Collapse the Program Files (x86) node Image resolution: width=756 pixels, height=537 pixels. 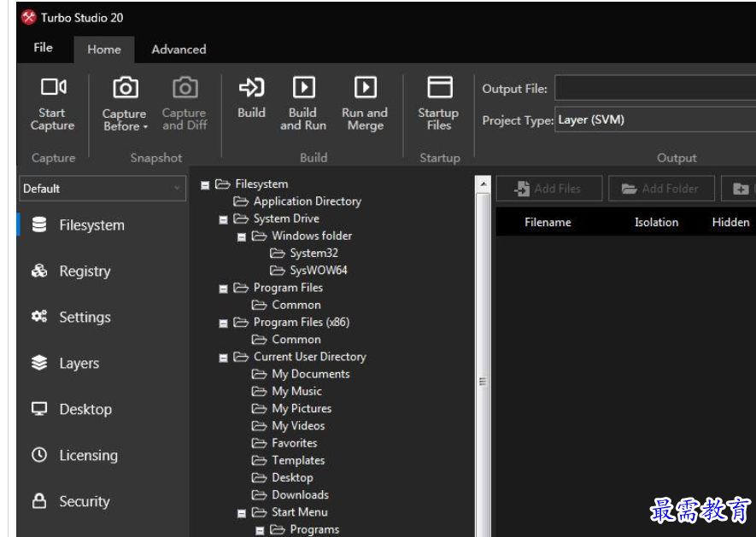223,324
